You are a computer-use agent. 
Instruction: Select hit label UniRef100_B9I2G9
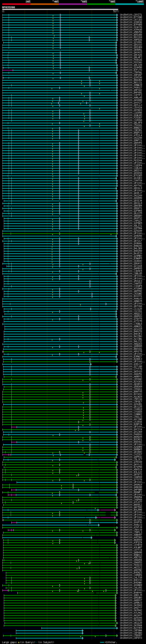point(131,37)
